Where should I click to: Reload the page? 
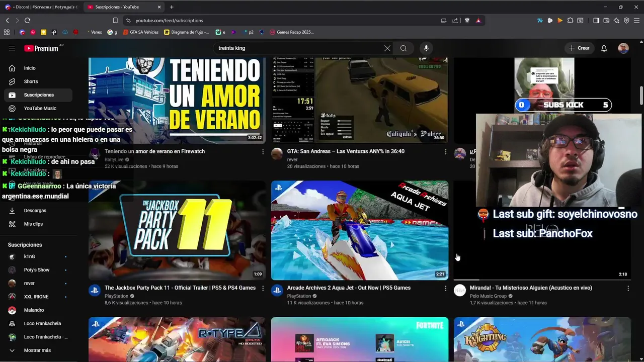27,21
